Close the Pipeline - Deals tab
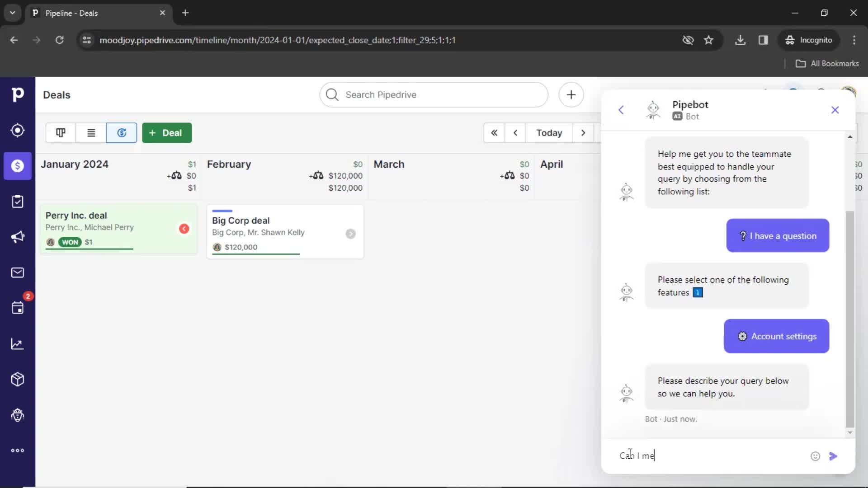This screenshot has width=868, height=488. 162,13
